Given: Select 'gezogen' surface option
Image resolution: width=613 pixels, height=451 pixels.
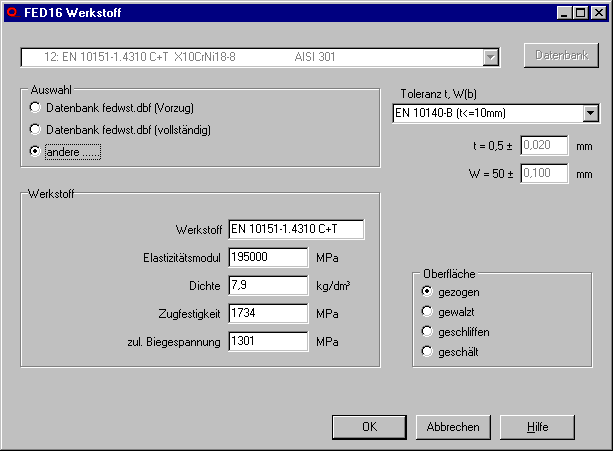Looking at the screenshot, I should point(428,291).
